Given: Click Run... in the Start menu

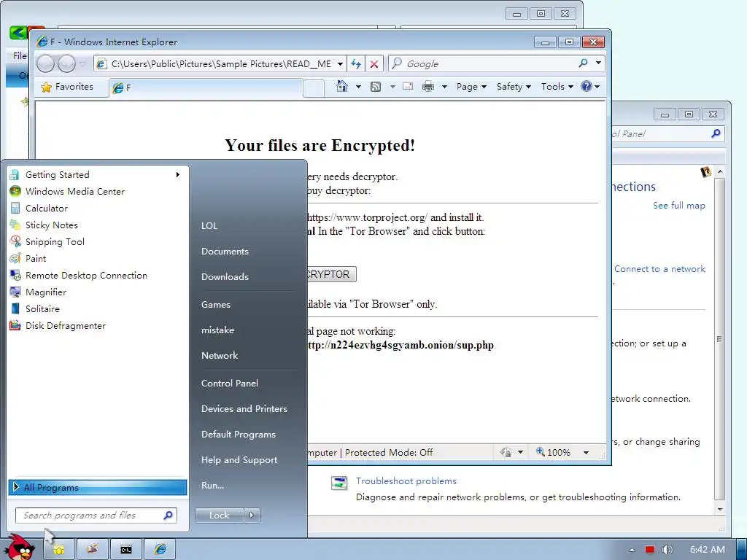Looking at the screenshot, I should [x=212, y=486].
